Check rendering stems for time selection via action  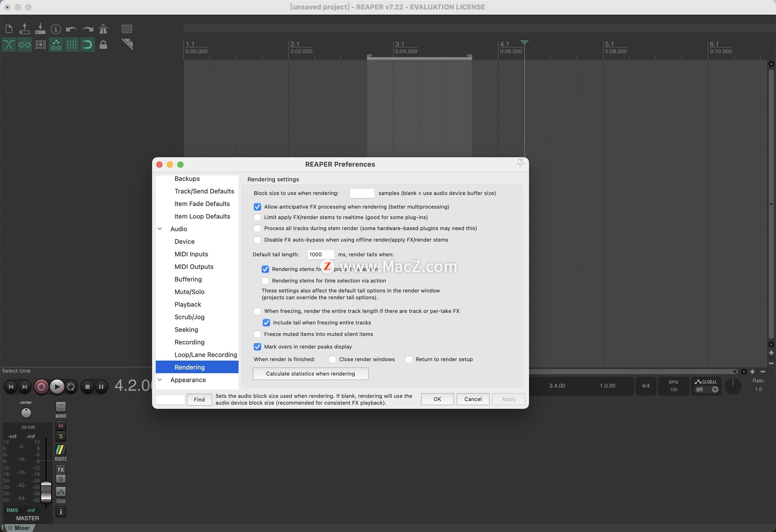point(265,281)
